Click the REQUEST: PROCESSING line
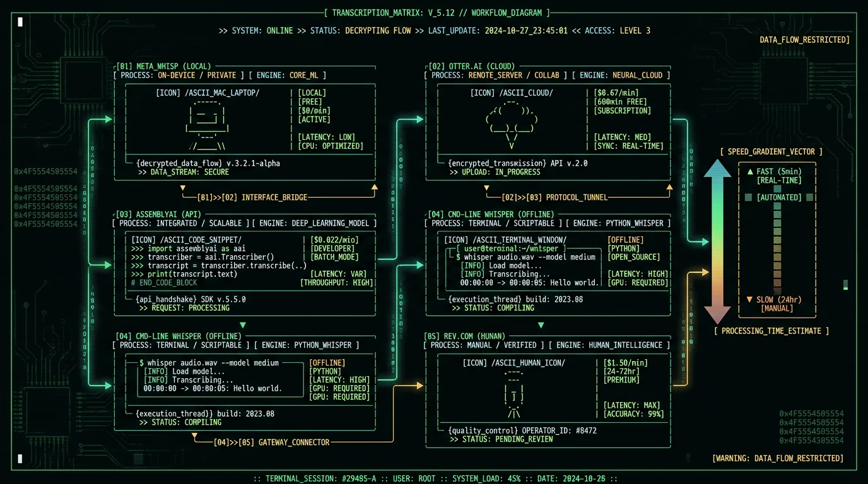 tap(184, 308)
